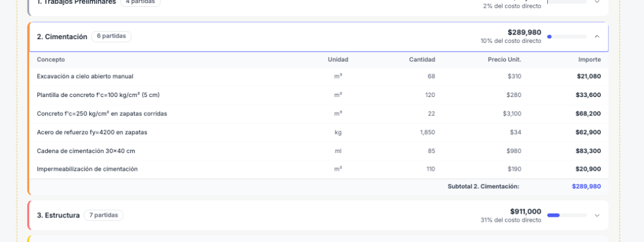Click the Concepto column header
644x242 pixels.
(51, 60)
